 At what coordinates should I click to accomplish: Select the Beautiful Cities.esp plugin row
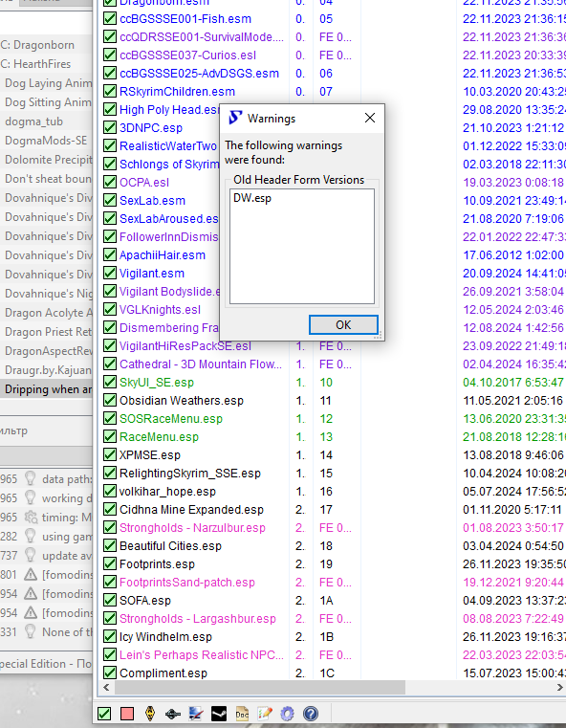[x=170, y=545]
